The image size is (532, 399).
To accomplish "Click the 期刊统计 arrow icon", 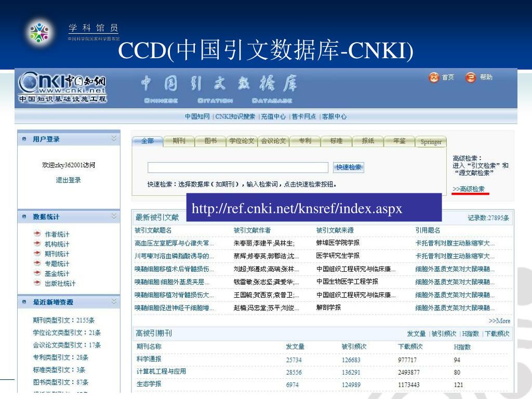I will pyautogui.click(x=37, y=254).
